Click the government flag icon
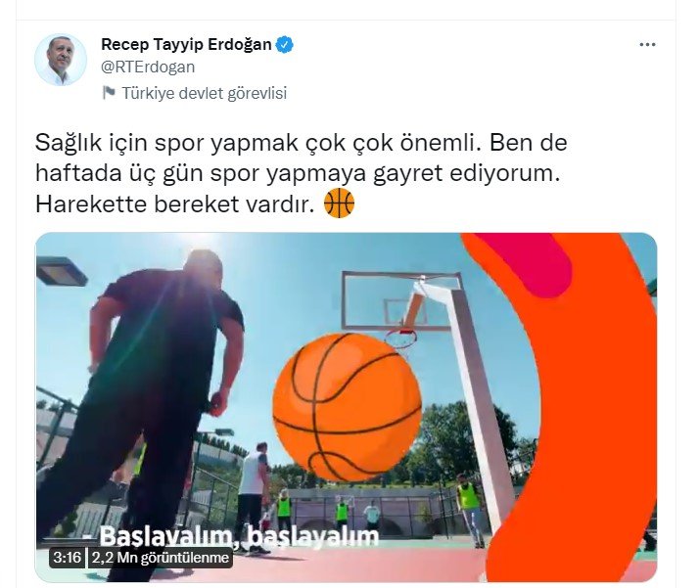Screen dimensions: 700x588 109,93
